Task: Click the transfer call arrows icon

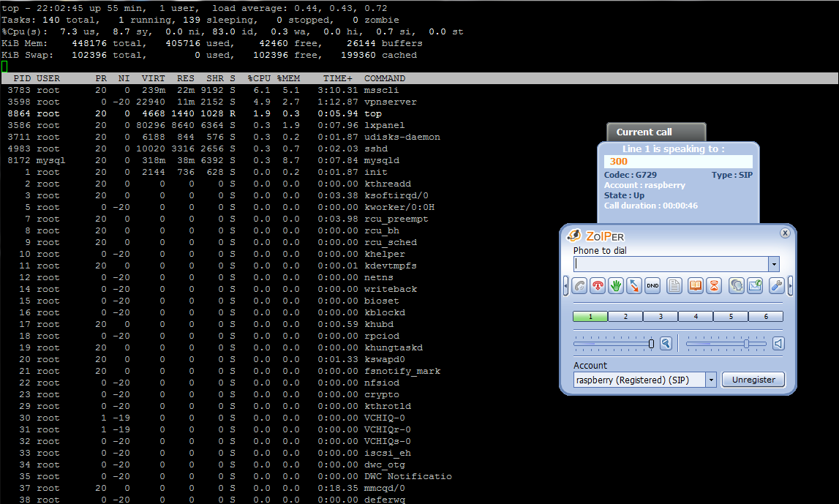Action: 634,286
